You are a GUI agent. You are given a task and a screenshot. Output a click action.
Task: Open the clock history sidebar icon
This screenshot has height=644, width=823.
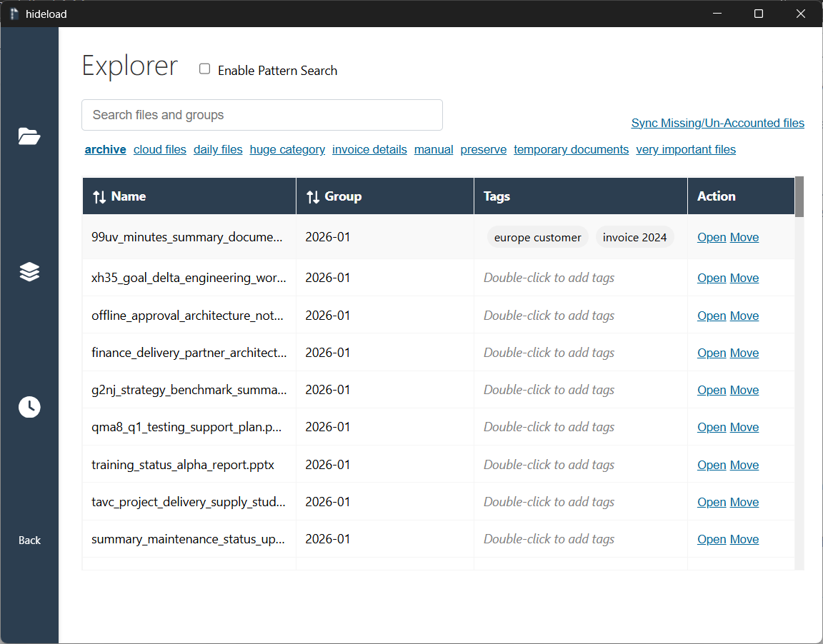click(29, 407)
